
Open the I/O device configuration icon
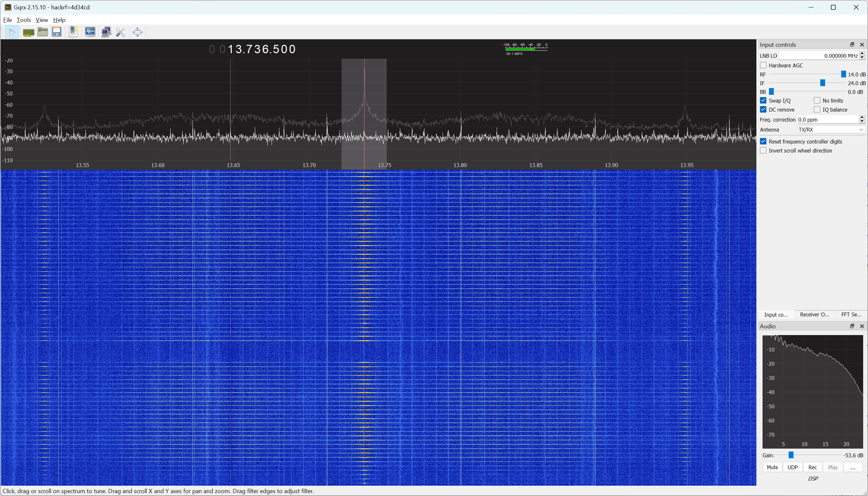tap(28, 32)
